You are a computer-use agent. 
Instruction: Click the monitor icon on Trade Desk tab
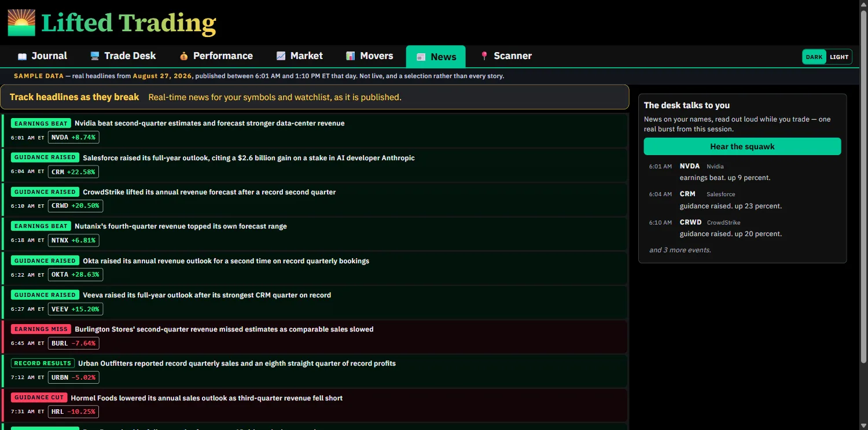(x=95, y=56)
